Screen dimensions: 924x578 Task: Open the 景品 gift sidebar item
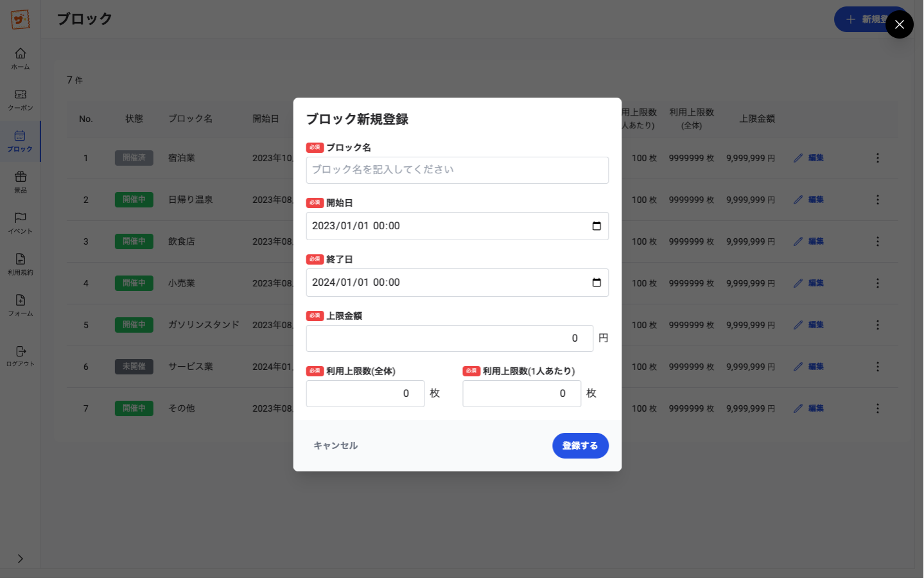tap(20, 182)
